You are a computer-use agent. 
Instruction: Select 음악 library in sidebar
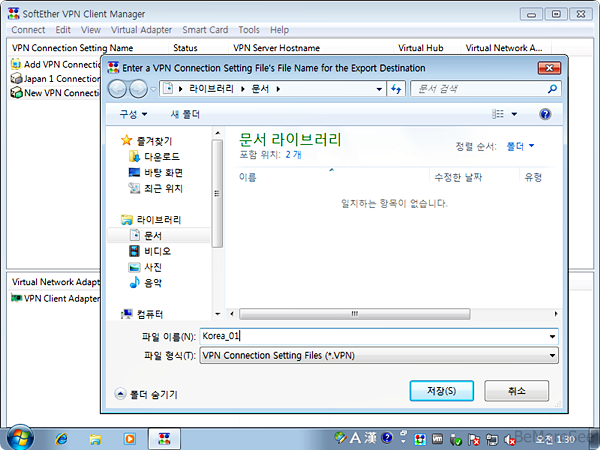[145, 283]
